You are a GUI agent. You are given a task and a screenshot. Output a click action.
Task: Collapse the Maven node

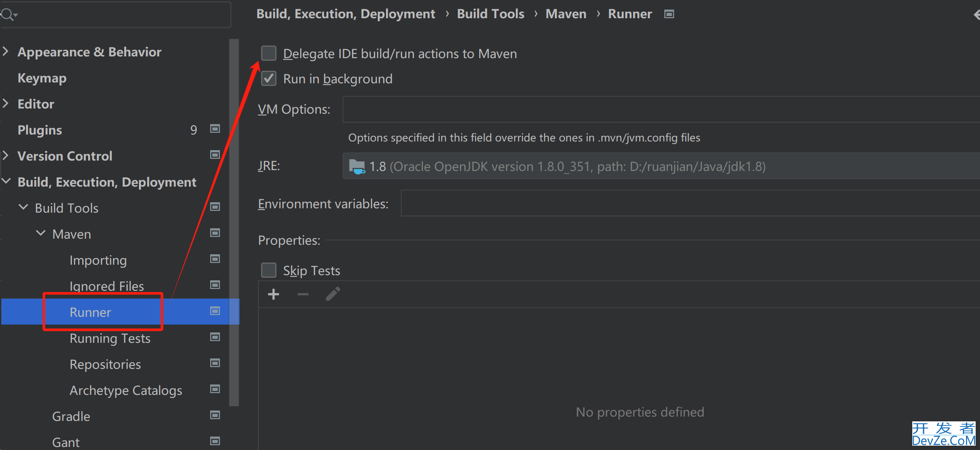tap(41, 233)
